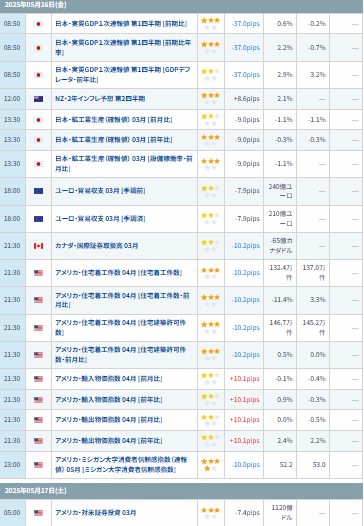Click -37.0pips for GDP 前期比年率 row
This screenshot has height=526, width=364.
coord(246,48)
